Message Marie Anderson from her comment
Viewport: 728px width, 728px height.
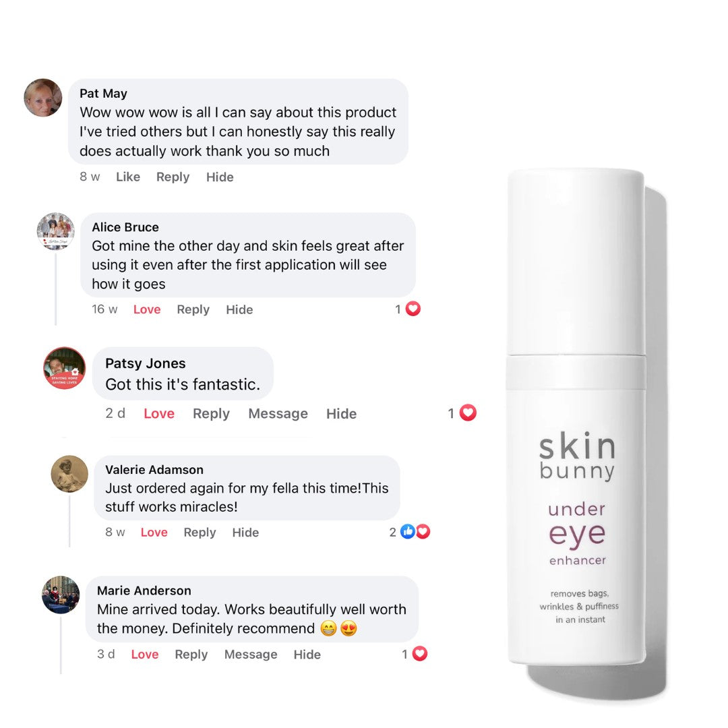click(251, 655)
